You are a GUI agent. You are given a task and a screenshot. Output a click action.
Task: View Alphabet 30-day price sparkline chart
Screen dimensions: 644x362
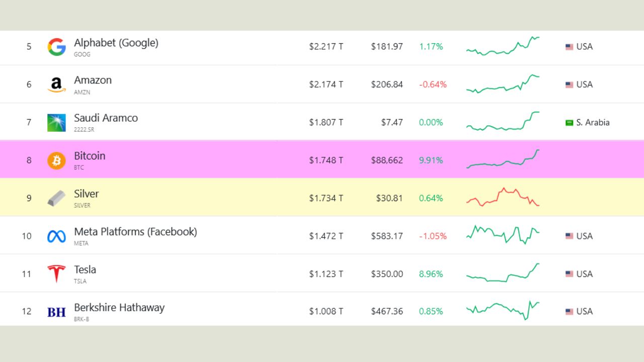click(503, 46)
